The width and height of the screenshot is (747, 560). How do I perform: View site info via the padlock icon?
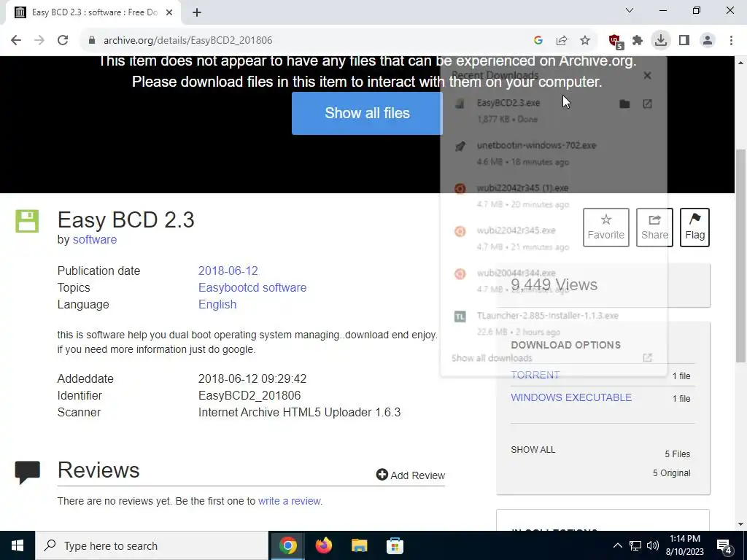click(x=92, y=41)
